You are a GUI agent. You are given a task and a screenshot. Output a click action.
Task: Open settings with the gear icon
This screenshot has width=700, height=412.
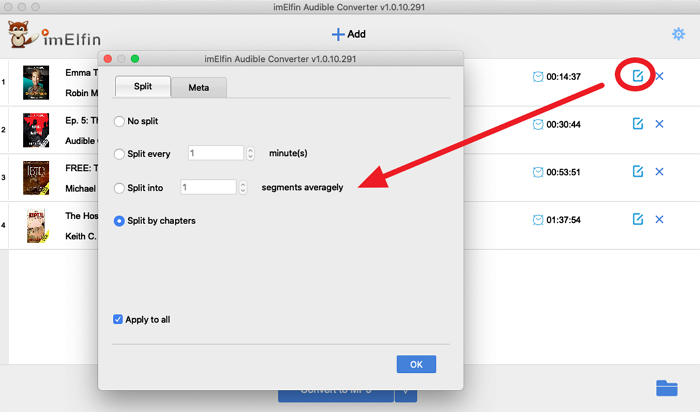(679, 34)
